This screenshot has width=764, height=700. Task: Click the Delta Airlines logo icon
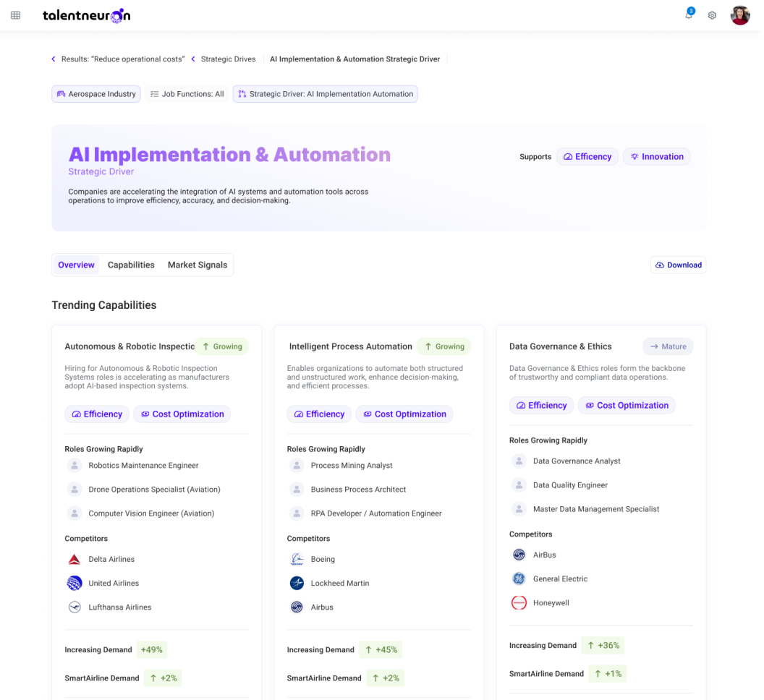74,559
